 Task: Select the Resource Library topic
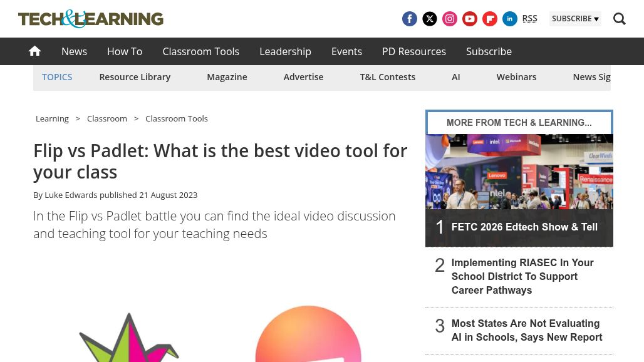(x=135, y=76)
